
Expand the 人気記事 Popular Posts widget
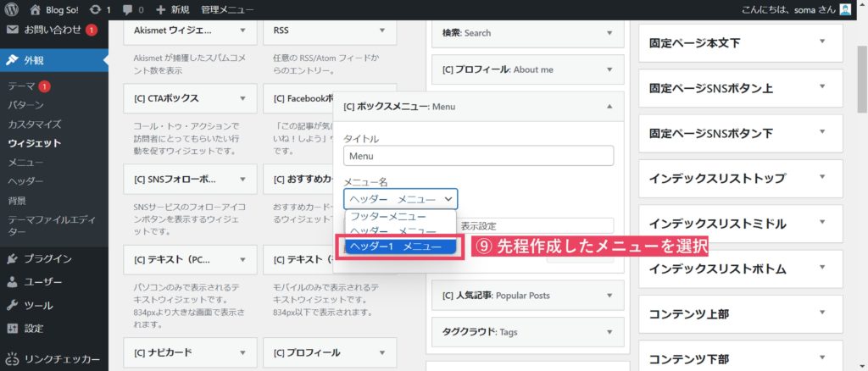pyautogui.click(x=609, y=296)
